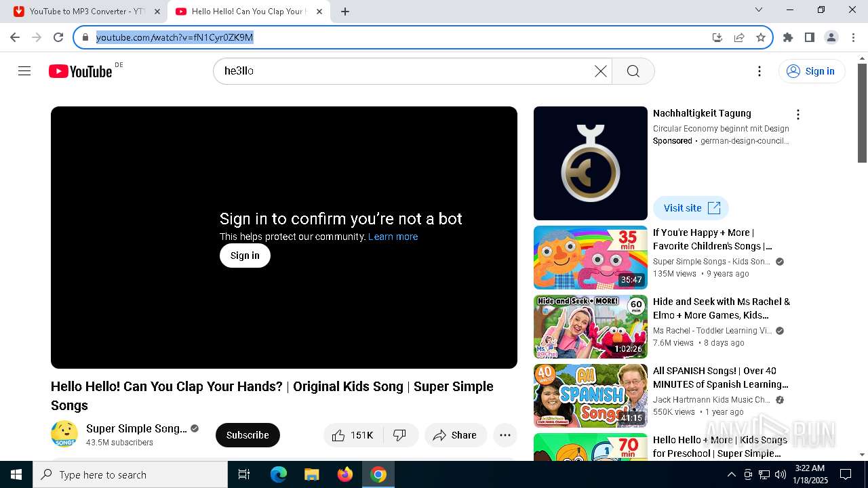Clear the search text with the X icon
The height and width of the screenshot is (488, 868).
600,71
